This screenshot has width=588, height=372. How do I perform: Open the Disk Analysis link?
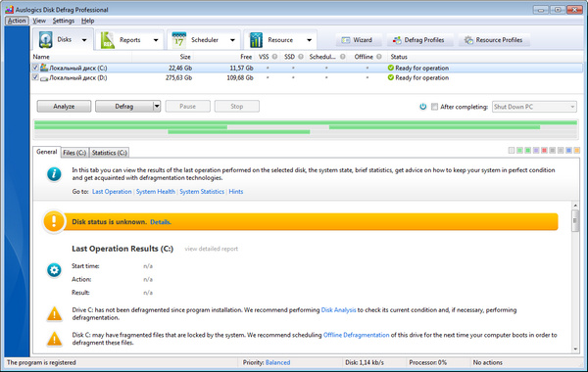[x=338, y=309]
